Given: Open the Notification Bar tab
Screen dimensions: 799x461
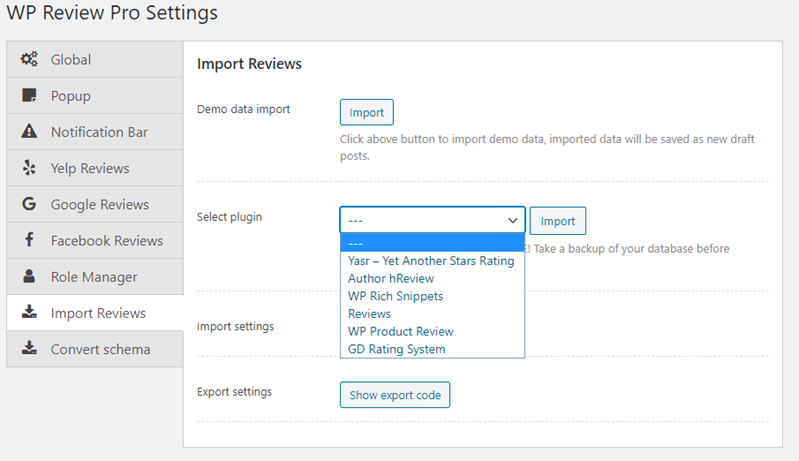Looking at the screenshot, I should coord(95,132).
